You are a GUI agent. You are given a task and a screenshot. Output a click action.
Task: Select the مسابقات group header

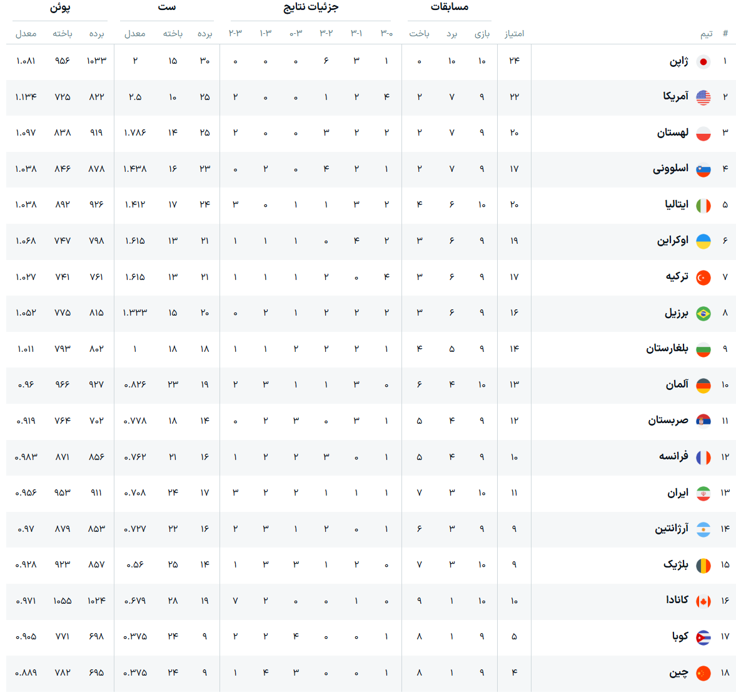(450, 7)
